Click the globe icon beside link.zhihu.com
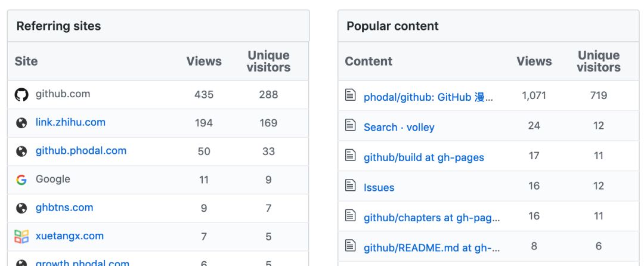 (21, 123)
